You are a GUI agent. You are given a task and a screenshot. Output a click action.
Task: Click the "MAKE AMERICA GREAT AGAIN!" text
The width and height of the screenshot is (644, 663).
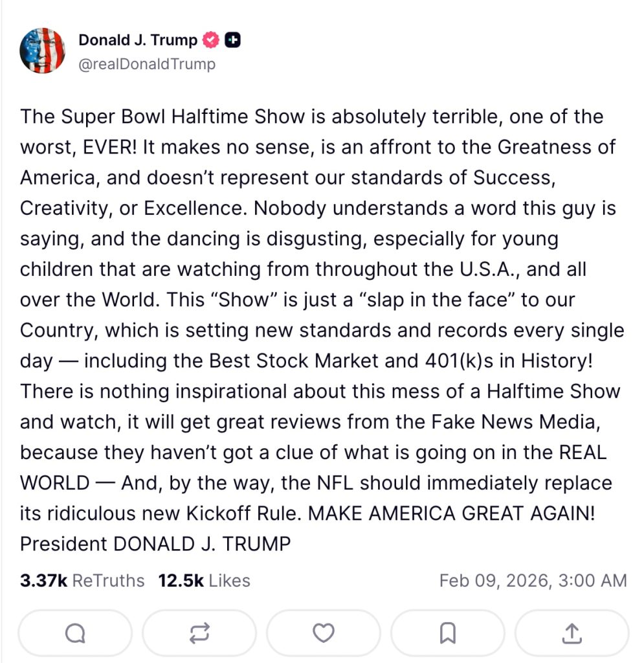coord(450,513)
